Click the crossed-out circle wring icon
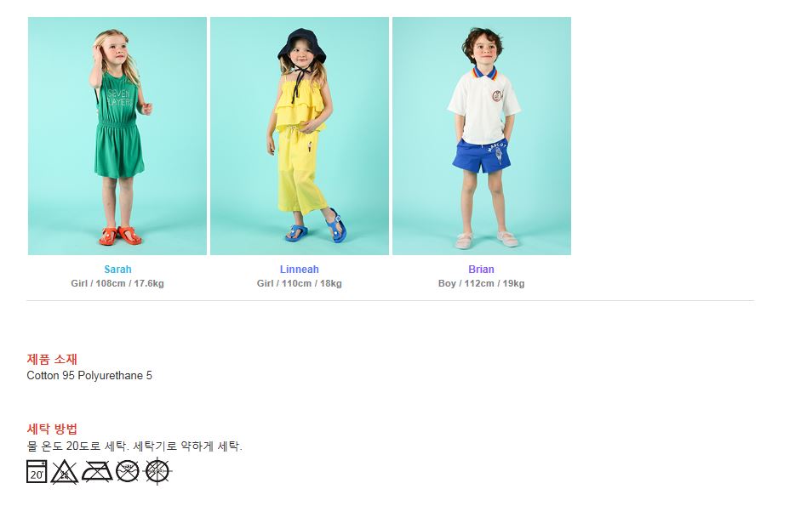This screenshot has width=812, height=506. (128, 471)
